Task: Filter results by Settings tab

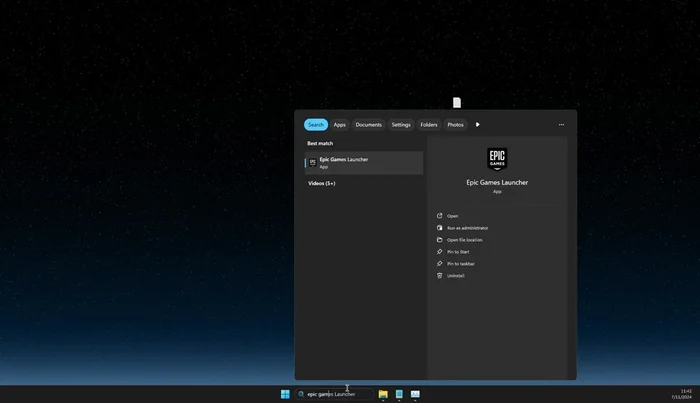Action: pos(401,125)
